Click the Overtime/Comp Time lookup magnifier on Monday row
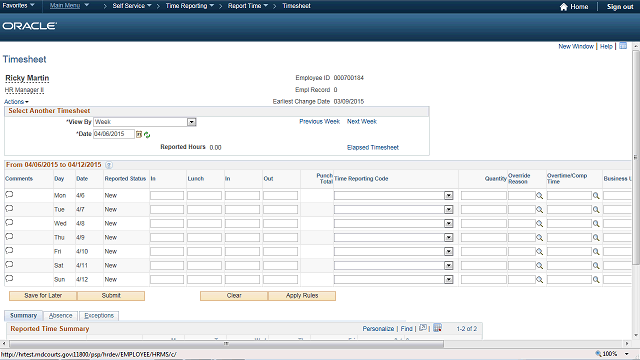 [596, 196]
